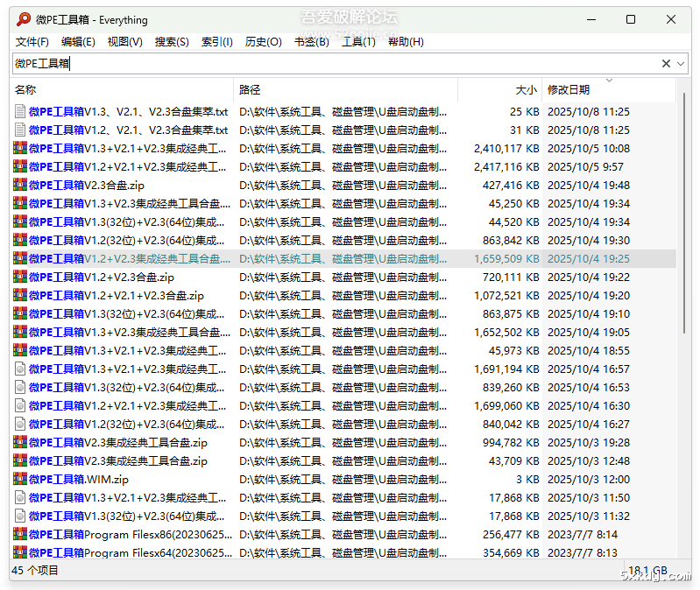Open the 工具(T) menu
Image resolution: width=700 pixels, height=590 pixels.
pyautogui.click(x=358, y=42)
